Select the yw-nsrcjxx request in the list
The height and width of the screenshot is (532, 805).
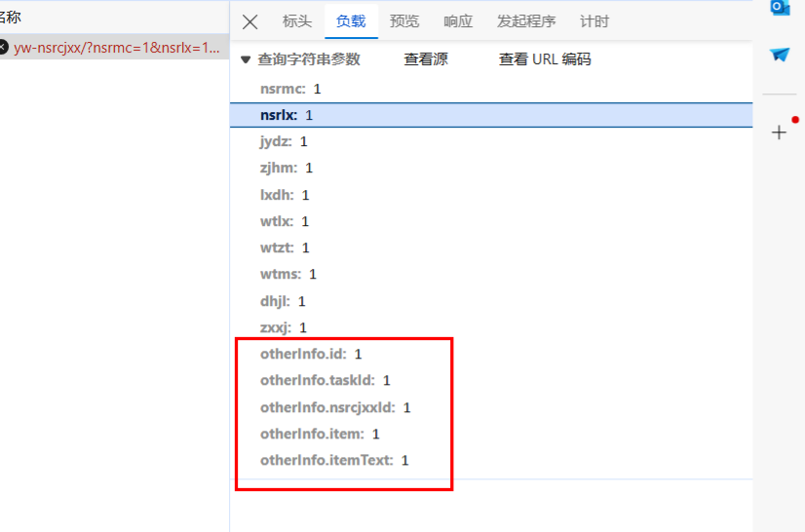[114, 48]
